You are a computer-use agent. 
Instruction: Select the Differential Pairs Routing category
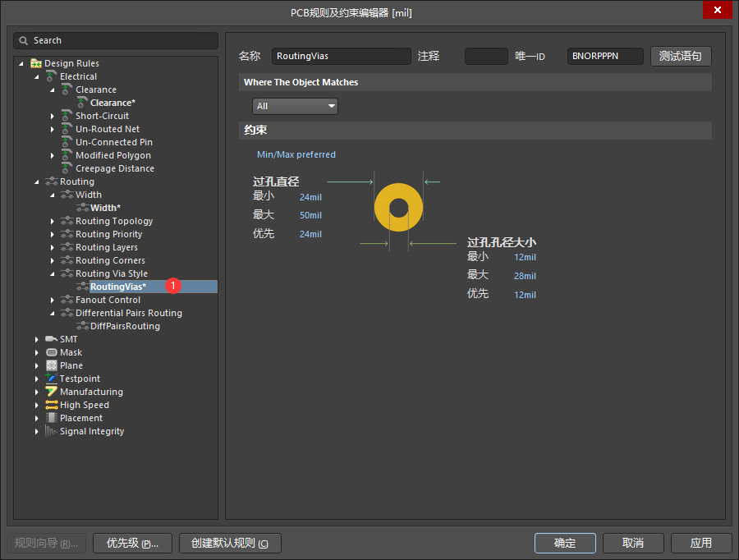click(x=129, y=313)
